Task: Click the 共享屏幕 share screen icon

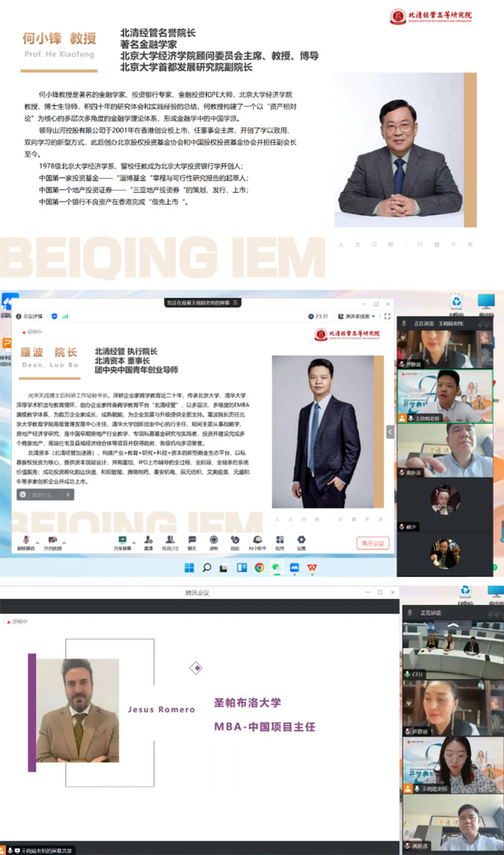Action: click(x=122, y=540)
